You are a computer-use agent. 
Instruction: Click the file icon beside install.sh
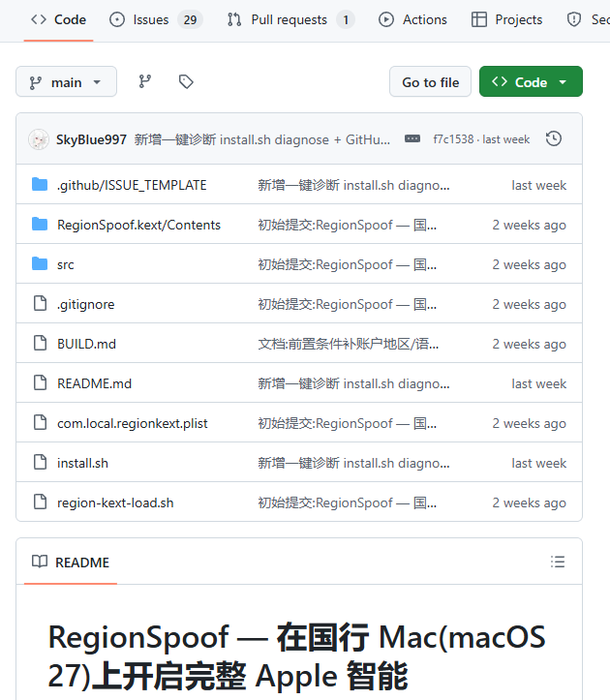[41, 462]
